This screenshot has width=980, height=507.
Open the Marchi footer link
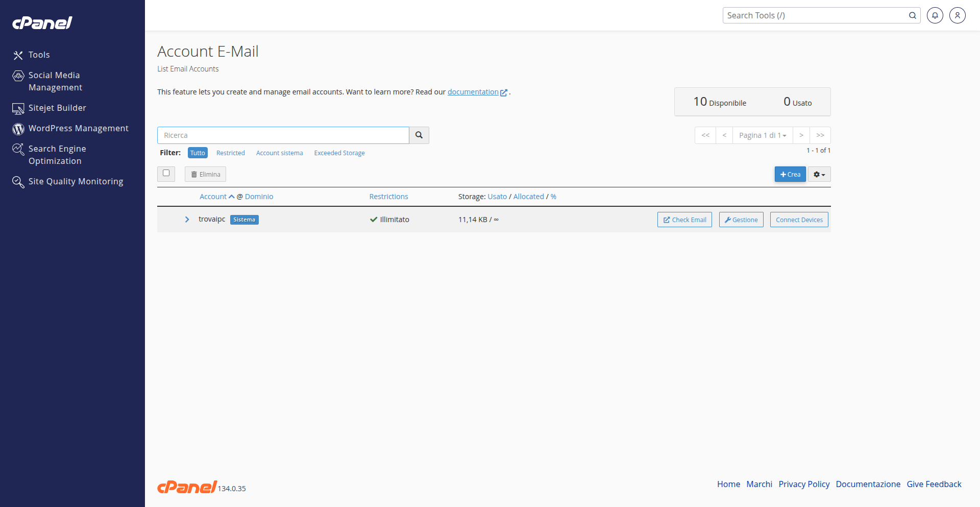coord(759,484)
